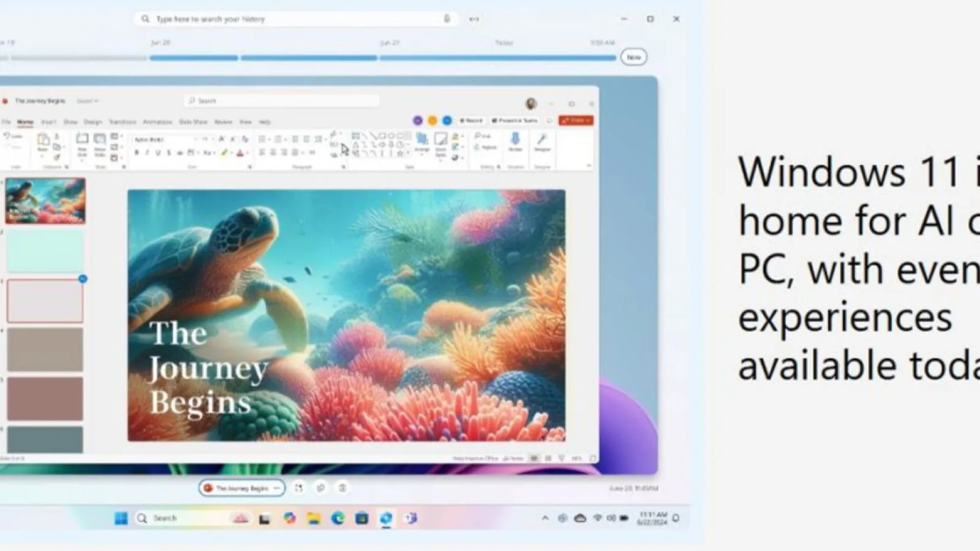
Task: Click the PowerPoint Search box
Action: click(282, 100)
